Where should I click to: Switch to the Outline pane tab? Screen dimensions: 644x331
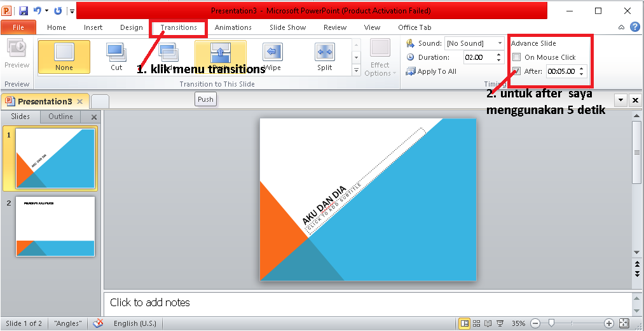tap(60, 116)
